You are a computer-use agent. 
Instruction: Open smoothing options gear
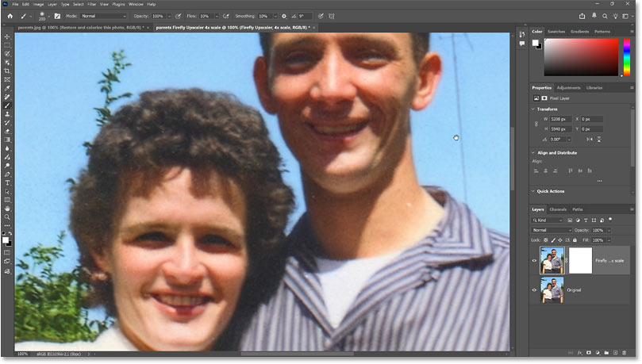(284, 17)
